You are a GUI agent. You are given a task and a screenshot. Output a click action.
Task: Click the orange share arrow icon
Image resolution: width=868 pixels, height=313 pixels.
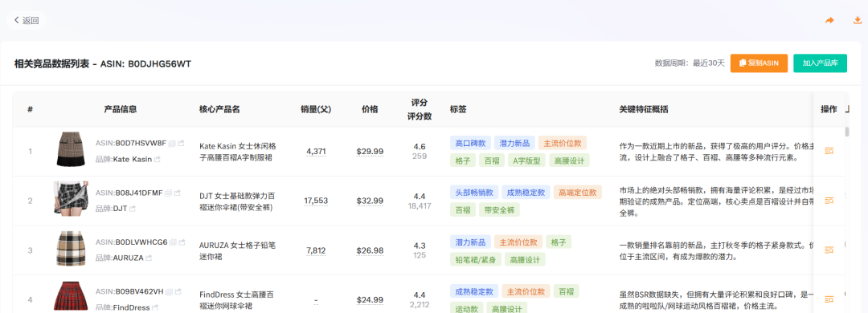click(829, 20)
